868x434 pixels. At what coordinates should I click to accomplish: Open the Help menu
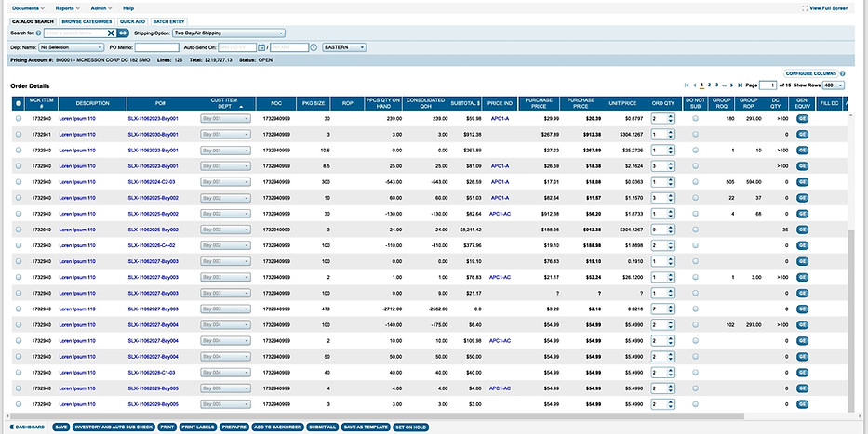[x=127, y=8]
